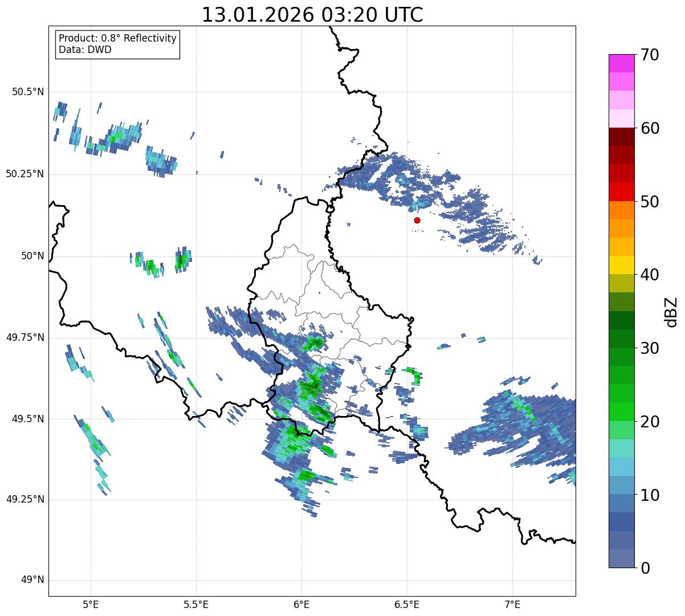Screen dimensions: 685x616
Task: Click the "Product: 0.8° Reflectivity" label
Action: click(x=118, y=38)
